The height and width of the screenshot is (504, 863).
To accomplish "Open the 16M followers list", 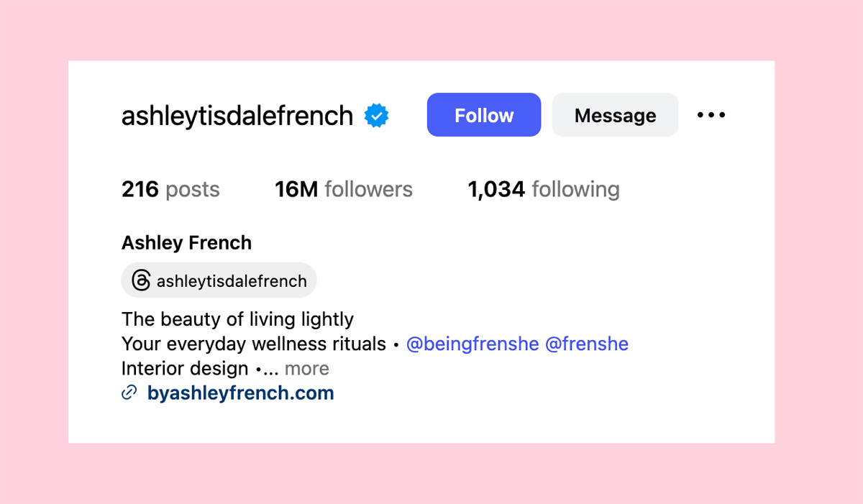I will pos(343,189).
